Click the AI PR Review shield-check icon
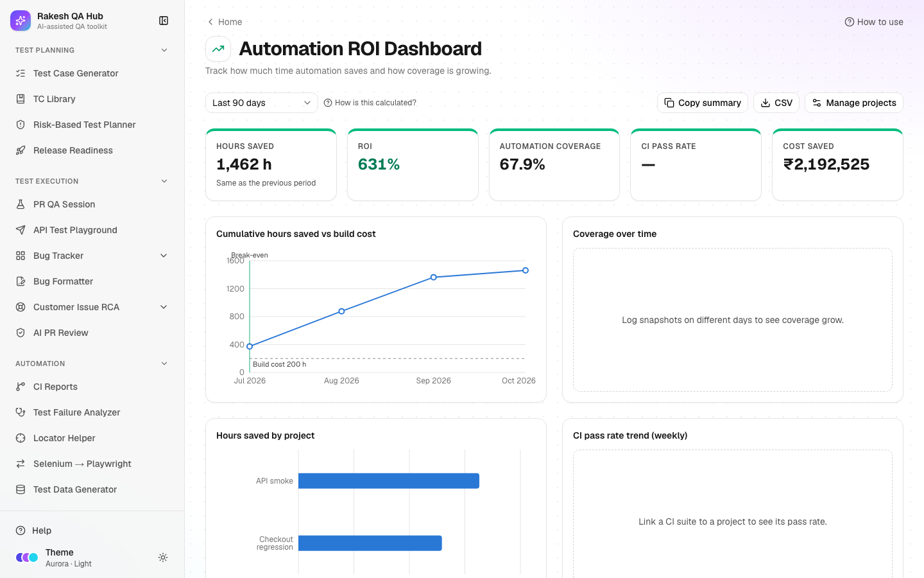Viewport: 924px width, 578px height. [21, 333]
